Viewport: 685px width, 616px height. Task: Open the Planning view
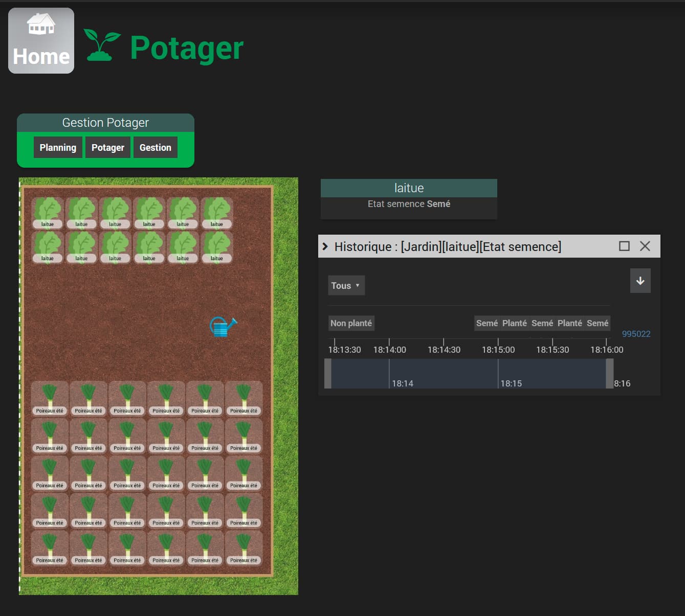tap(58, 147)
